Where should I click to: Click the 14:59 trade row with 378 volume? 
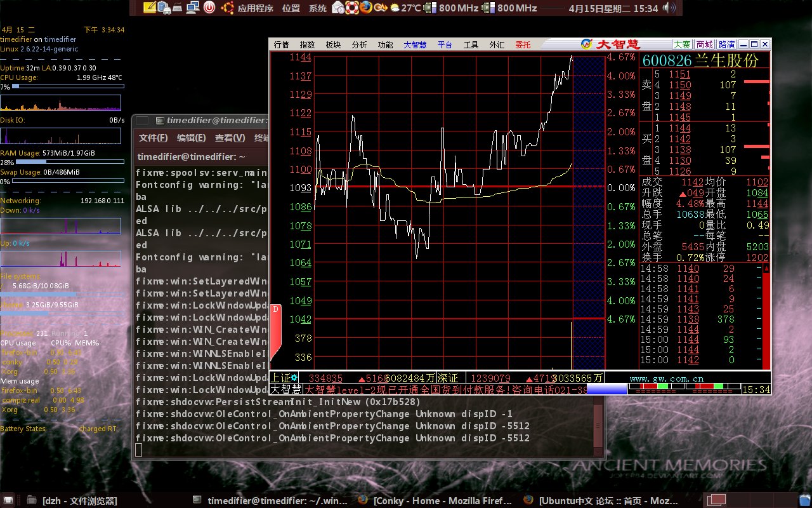coord(701,319)
